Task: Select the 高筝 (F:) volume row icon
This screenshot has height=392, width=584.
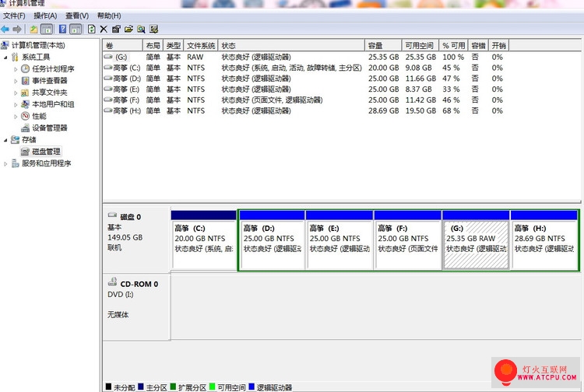Action: pos(108,100)
